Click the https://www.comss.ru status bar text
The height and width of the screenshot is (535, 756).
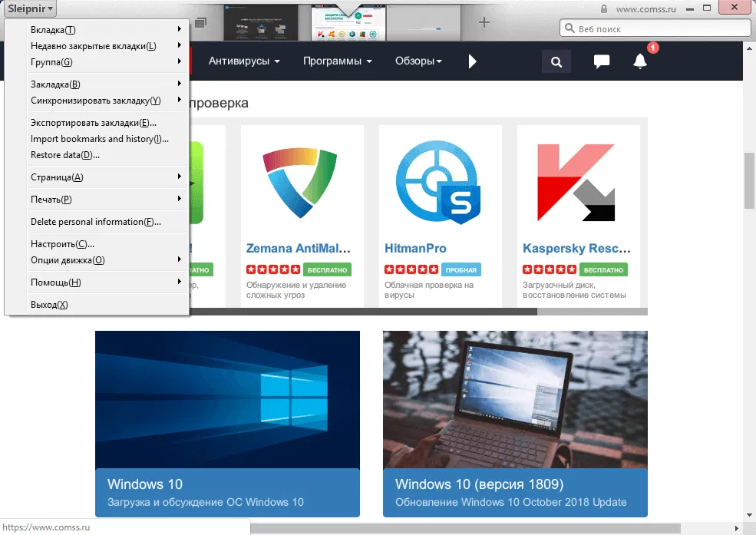click(46, 527)
